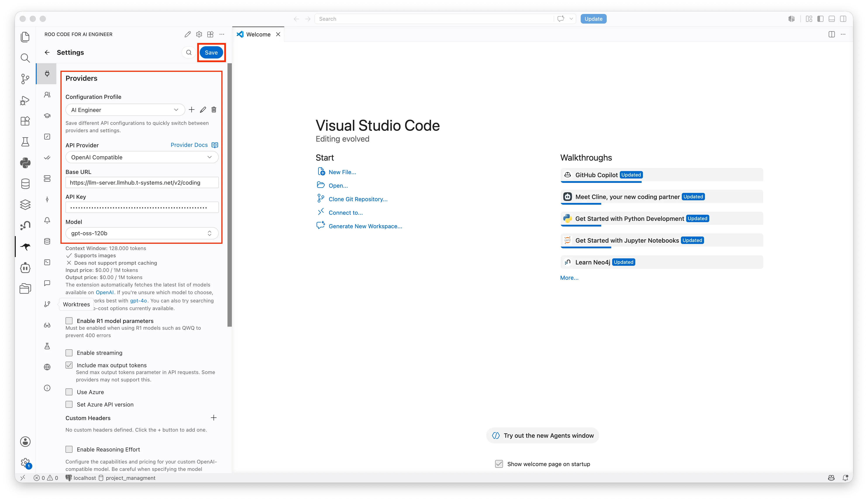Open the Explorer view in activity bar
Screen dimensions: 868x501
(25, 37)
